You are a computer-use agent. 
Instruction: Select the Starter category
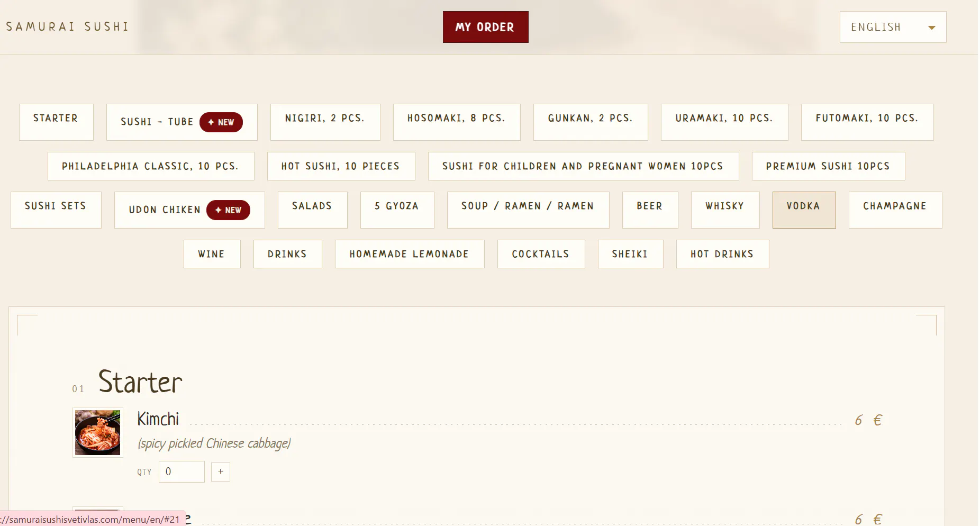[56, 122]
